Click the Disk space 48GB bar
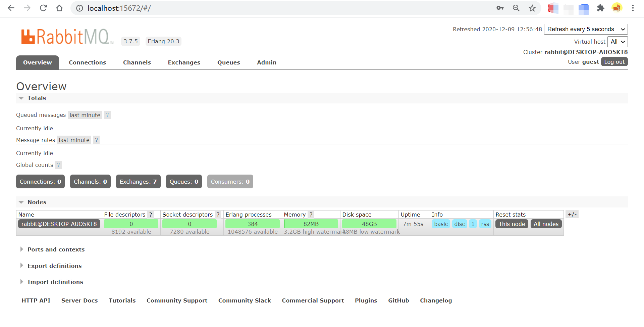This screenshot has width=644, height=327. coord(369,224)
